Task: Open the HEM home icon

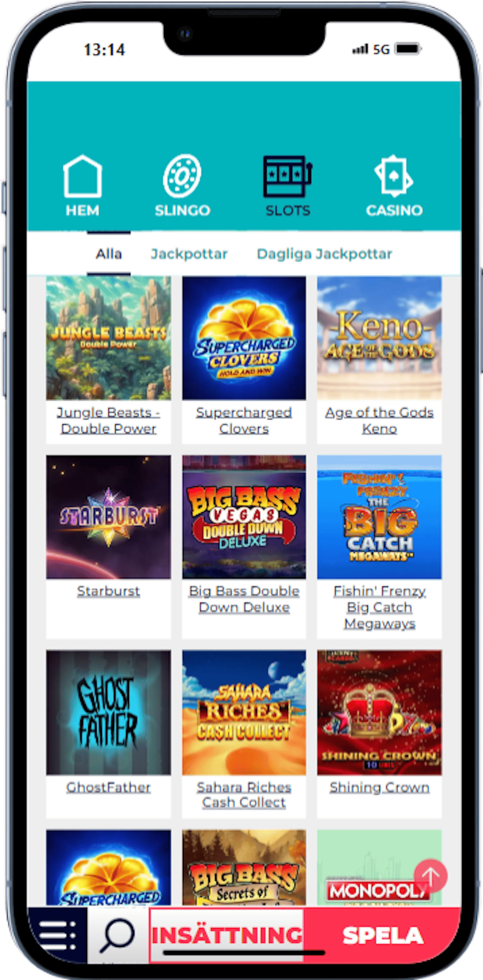Action: coord(82,176)
